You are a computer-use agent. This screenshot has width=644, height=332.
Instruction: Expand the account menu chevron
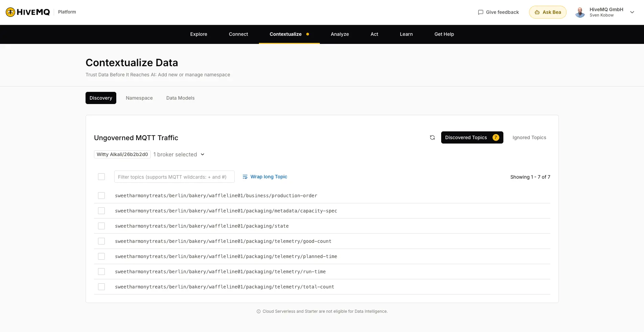[x=632, y=12]
